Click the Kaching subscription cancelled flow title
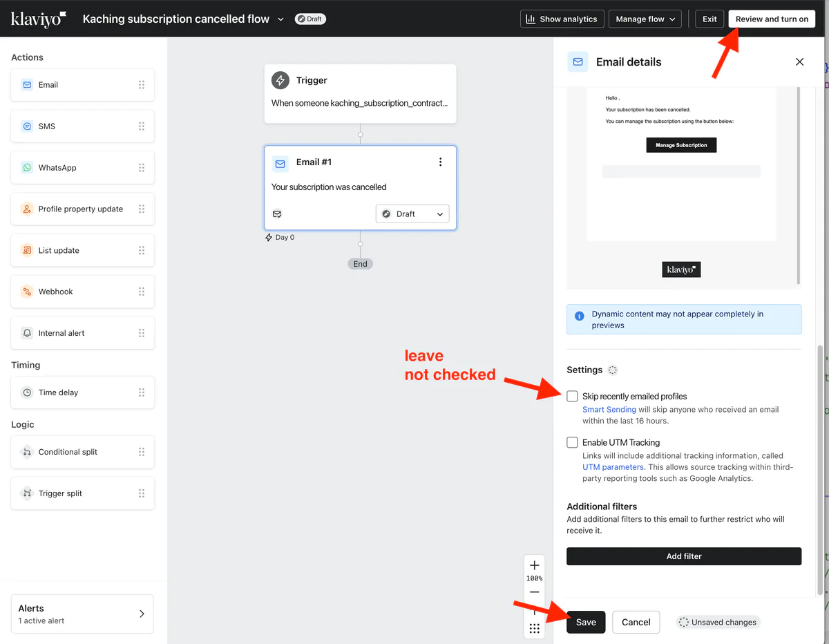The height and width of the screenshot is (644, 829). pos(176,19)
